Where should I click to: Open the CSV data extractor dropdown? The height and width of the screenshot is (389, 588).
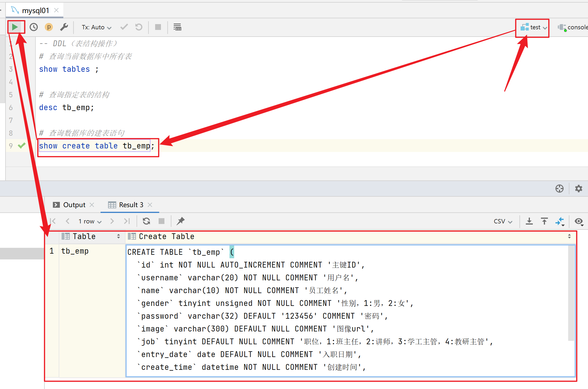(503, 221)
